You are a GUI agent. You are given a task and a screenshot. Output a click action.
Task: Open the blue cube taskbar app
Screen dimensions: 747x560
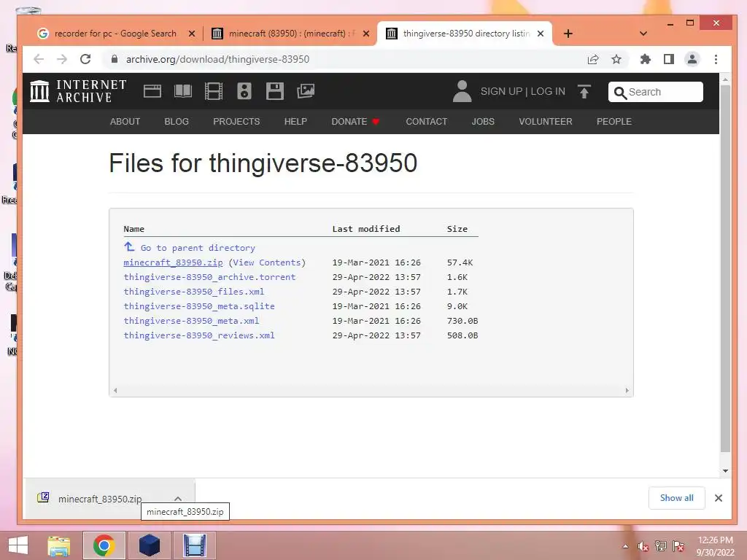tap(150, 545)
